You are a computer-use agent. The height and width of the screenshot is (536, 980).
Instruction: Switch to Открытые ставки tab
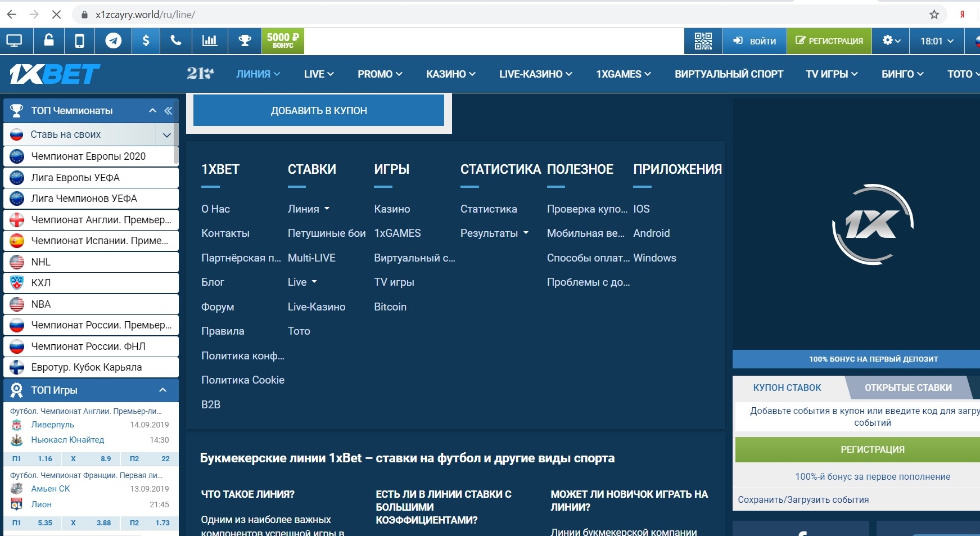pos(908,388)
